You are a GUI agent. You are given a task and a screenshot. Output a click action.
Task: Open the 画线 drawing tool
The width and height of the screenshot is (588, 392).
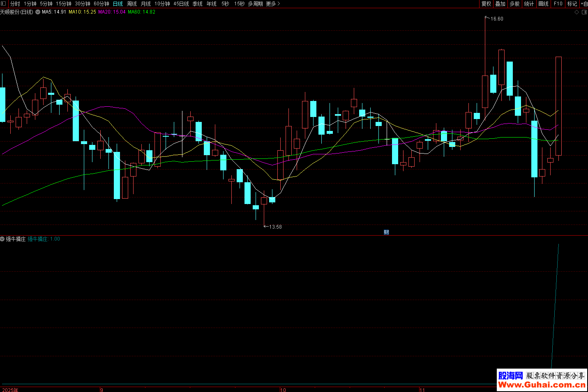coord(544,4)
